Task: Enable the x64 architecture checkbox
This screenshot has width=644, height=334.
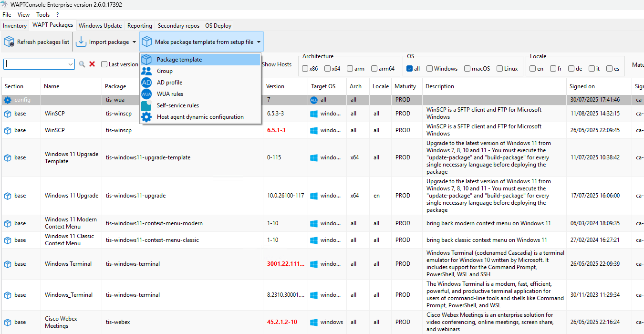Action: pos(328,69)
